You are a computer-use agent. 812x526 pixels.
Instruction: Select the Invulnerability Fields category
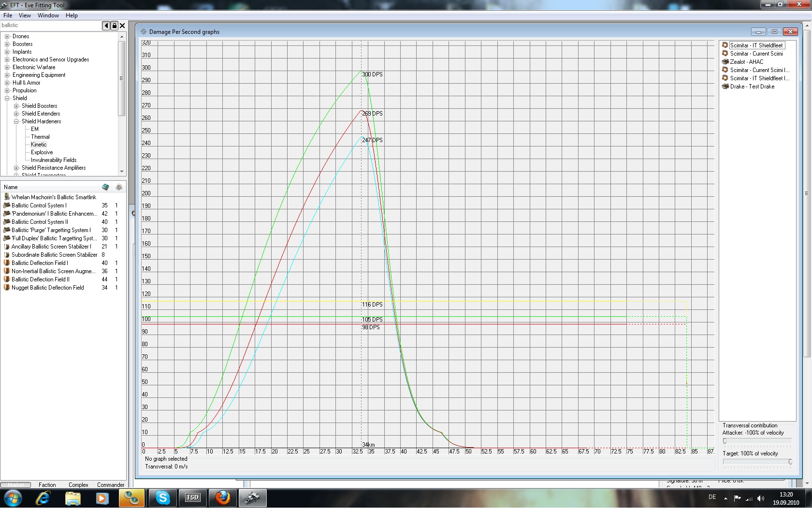[54, 160]
